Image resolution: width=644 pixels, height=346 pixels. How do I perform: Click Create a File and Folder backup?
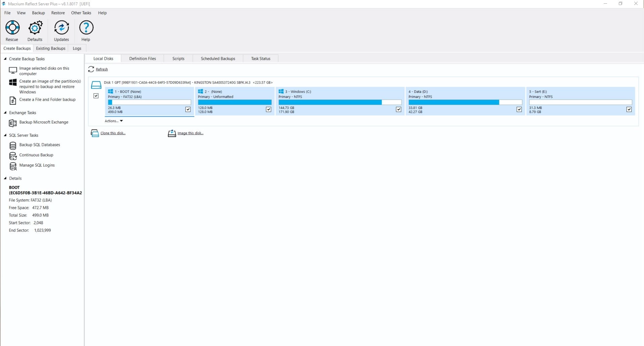(47, 100)
